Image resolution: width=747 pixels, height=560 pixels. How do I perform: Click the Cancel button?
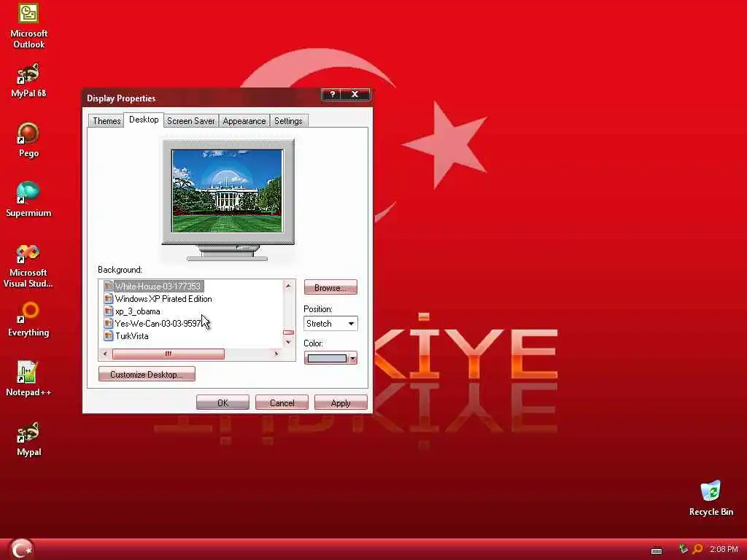[x=282, y=402]
